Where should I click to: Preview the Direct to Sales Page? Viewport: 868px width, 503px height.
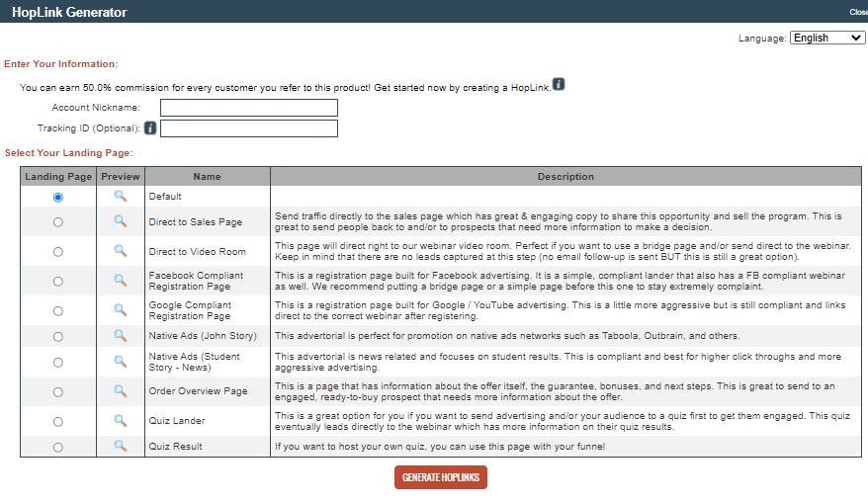point(121,221)
